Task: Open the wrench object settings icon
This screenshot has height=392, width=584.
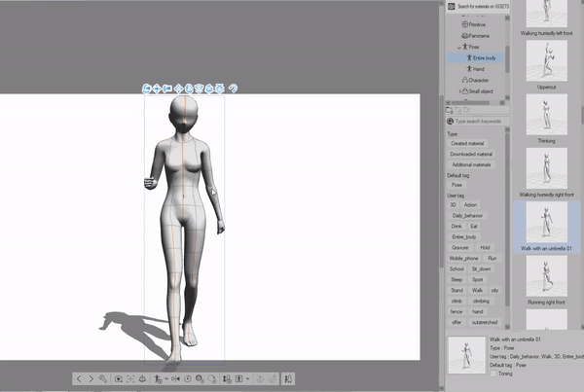Action: pyautogui.click(x=103, y=379)
